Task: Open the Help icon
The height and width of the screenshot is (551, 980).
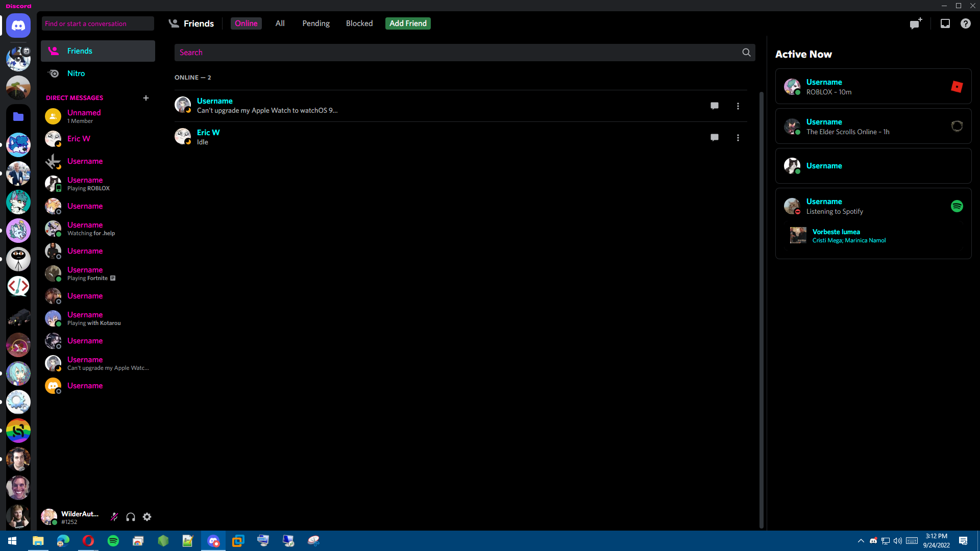Action: (966, 23)
